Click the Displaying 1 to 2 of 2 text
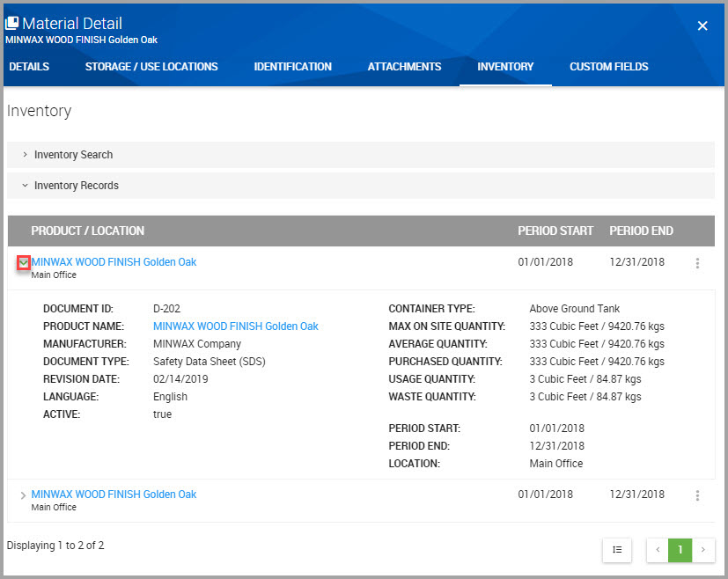The width and height of the screenshot is (728, 579). pyautogui.click(x=55, y=546)
